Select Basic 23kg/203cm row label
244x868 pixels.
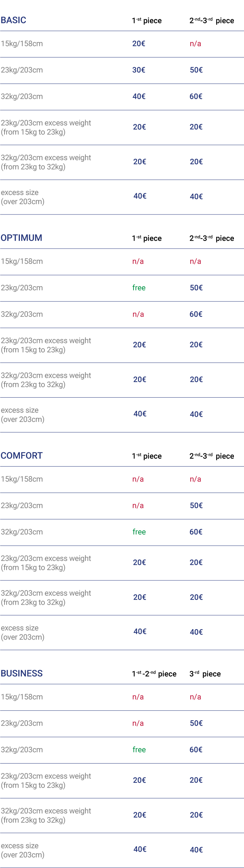click(x=22, y=70)
